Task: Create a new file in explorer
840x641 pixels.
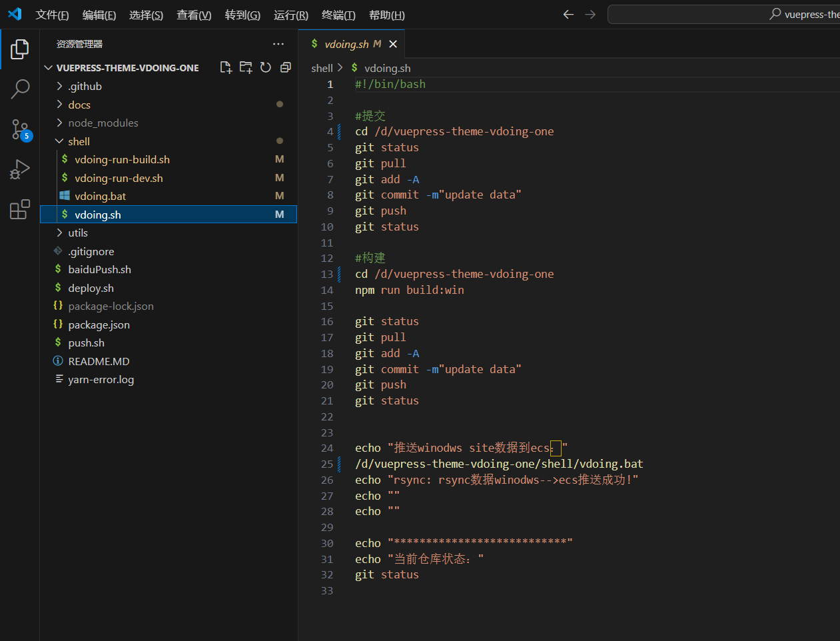Action: coord(226,67)
